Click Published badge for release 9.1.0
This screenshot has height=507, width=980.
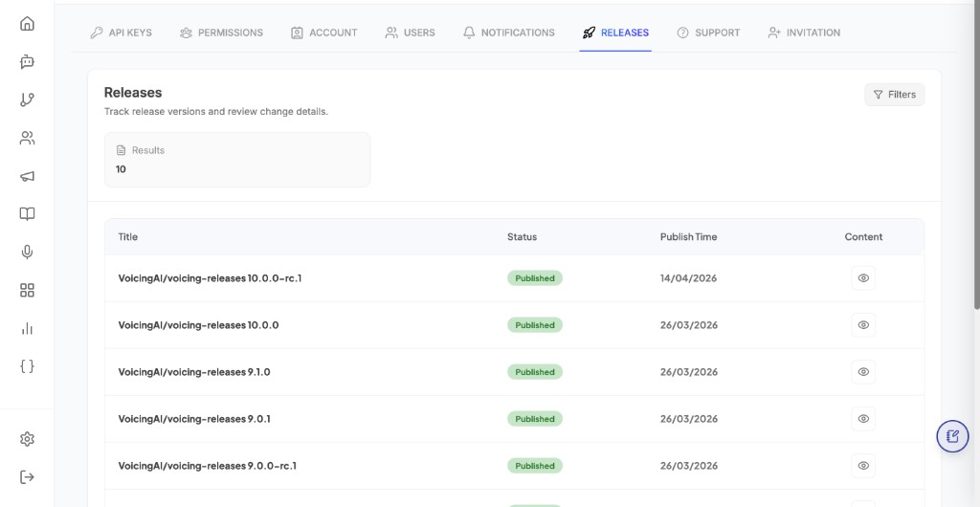point(534,371)
